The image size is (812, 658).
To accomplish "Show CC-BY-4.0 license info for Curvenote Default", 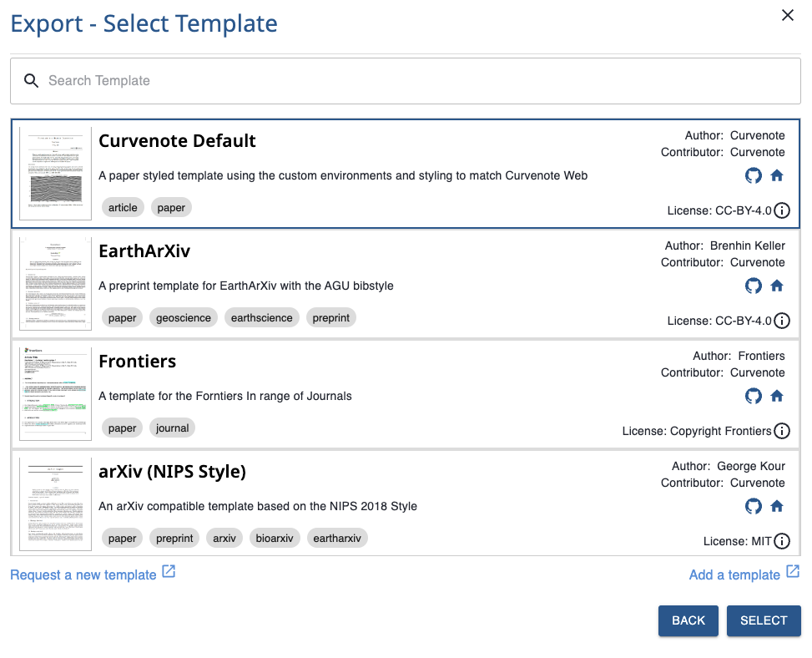I will pyautogui.click(x=782, y=210).
